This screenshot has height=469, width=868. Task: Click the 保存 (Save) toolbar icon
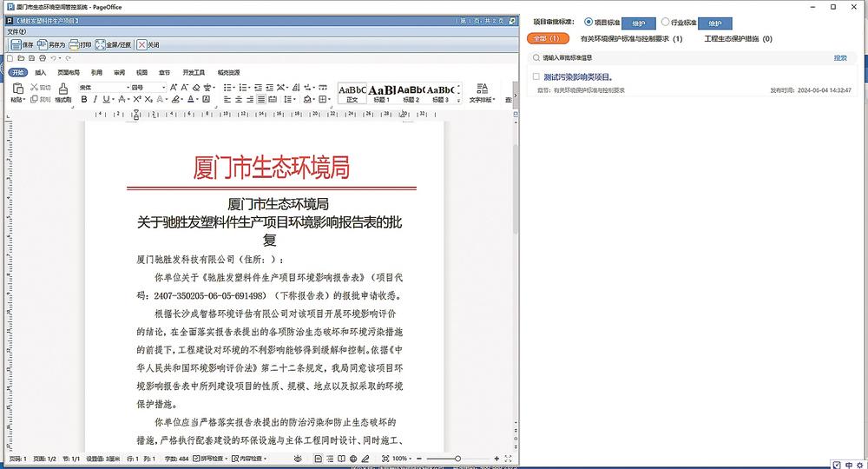[x=22, y=44]
